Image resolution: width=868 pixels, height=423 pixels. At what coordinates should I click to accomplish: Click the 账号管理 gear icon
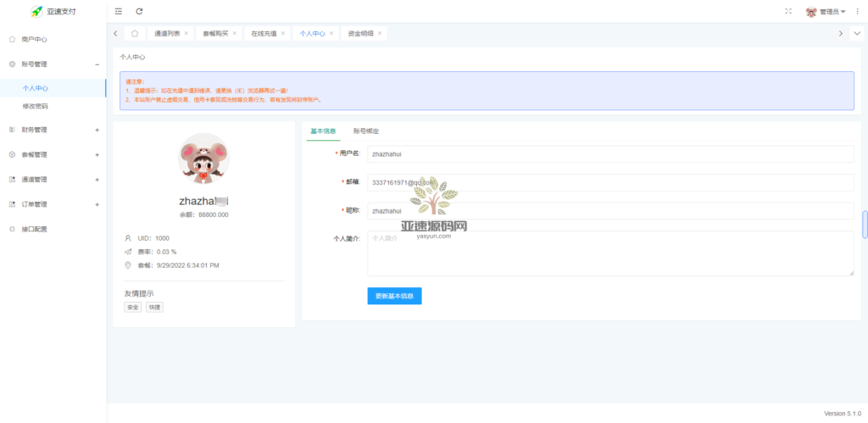click(12, 64)
